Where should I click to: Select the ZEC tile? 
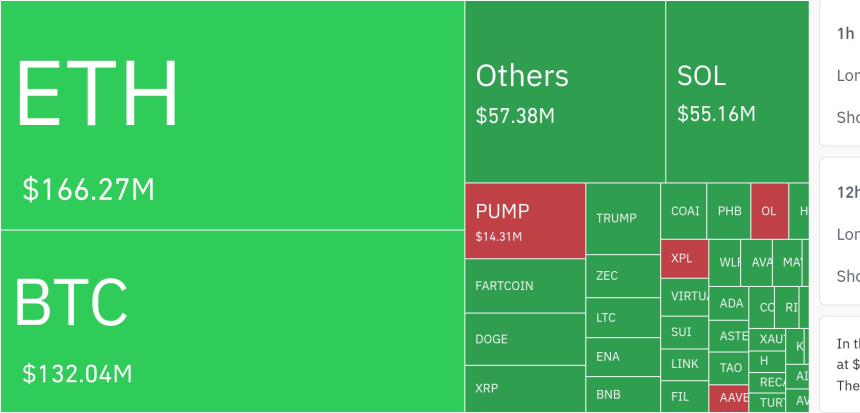[622, 275]
